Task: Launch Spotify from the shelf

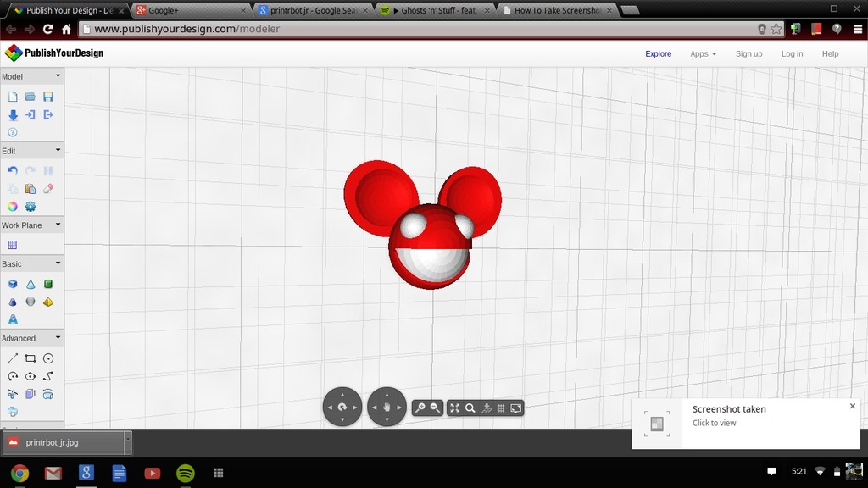Action: [186, 473]
